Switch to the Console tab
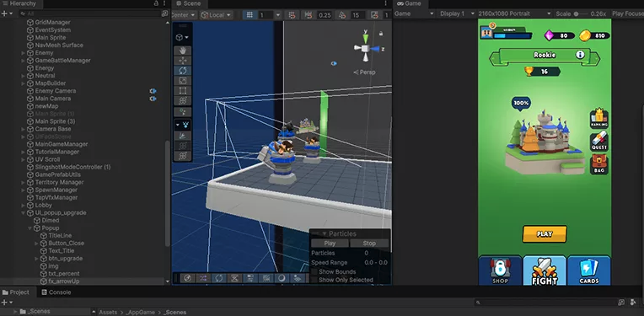 [56, 292]
